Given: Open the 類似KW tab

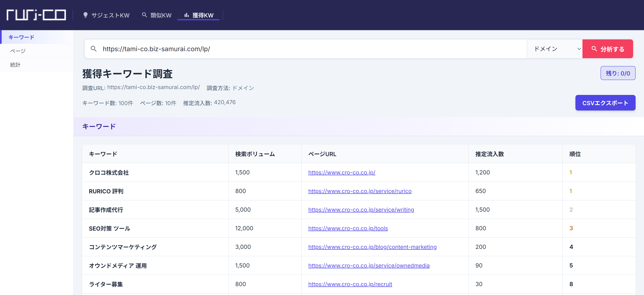Looking at the screenshot, I should (157, 15).
